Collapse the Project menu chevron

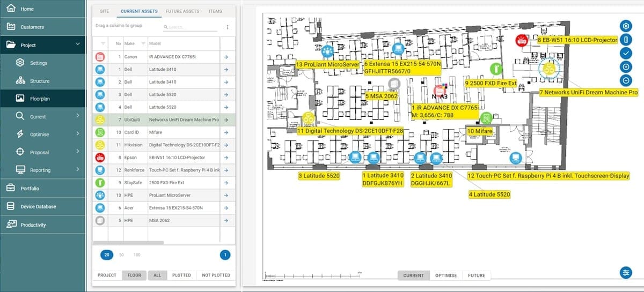pyautogui.click(x=78, y=45)
